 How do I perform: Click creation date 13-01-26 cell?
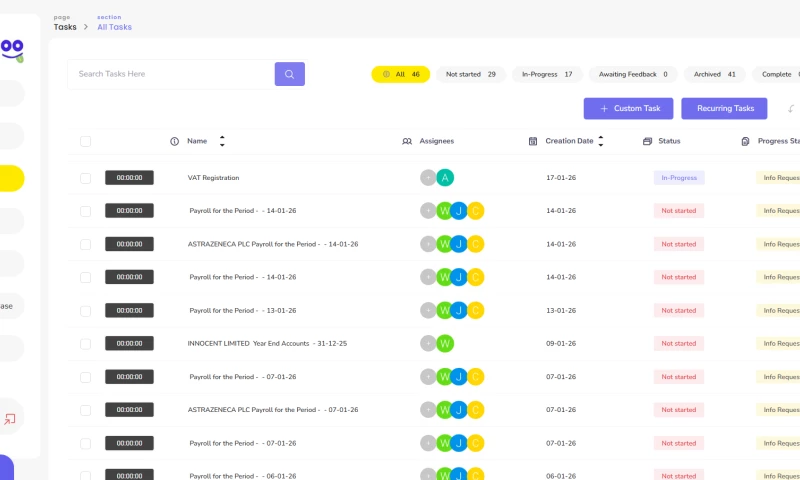(x=561, y=310)
